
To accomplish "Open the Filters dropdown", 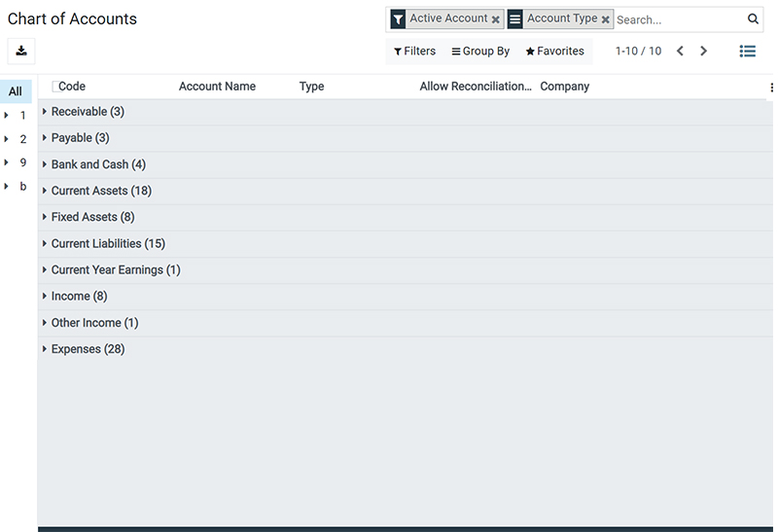I will coord(414,52).
